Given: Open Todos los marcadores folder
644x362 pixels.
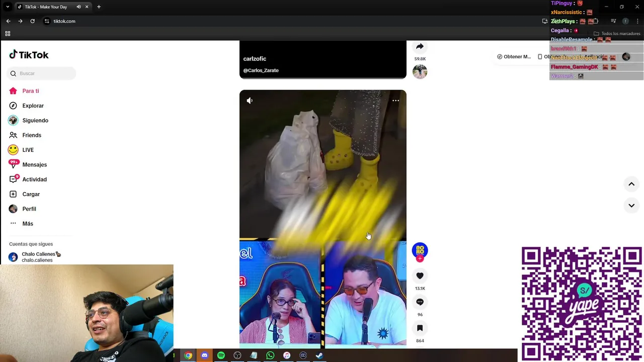Looking at the screenshot, I should pos(617,34).
